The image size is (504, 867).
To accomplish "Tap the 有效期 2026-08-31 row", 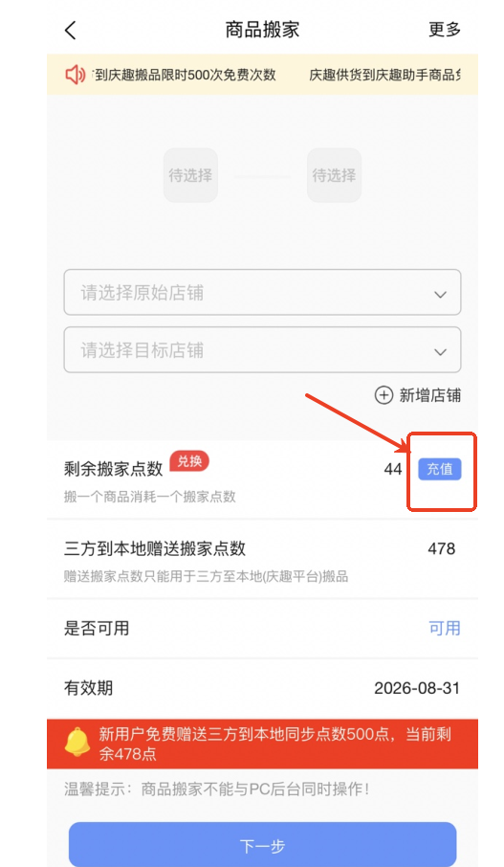I will tap(262, 688).
